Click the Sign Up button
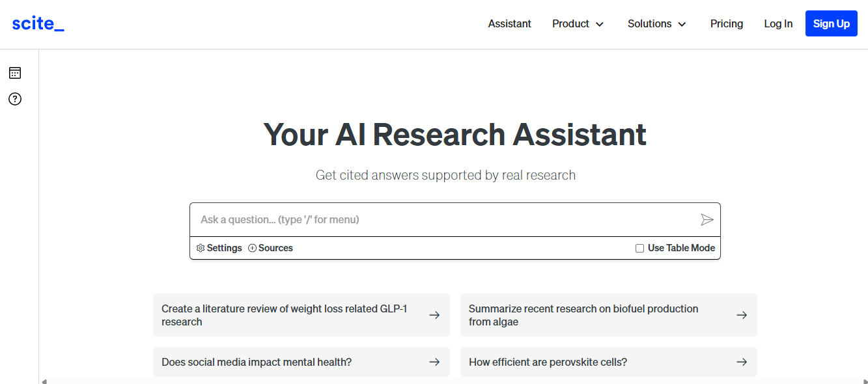This screenshot has width=868, height=384. 831,24
